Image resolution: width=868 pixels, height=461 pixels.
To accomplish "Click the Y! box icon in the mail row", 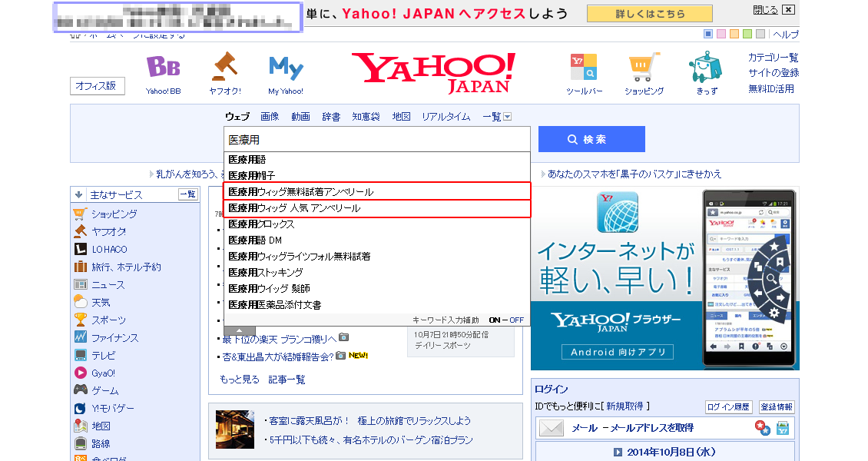I will tap(782, 428).
